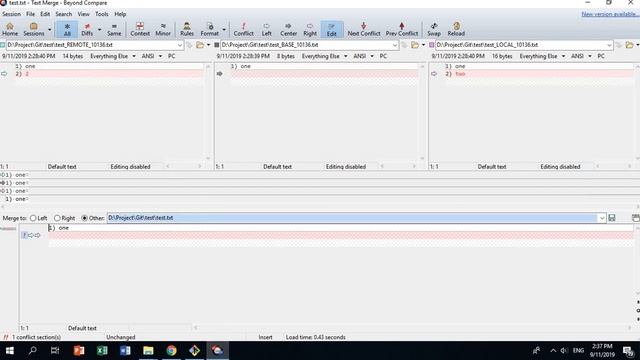Image resolution: width=640 pixels, height=360 pixels.
Task: Browse for left file with folder icon
Action: (200, 45)
